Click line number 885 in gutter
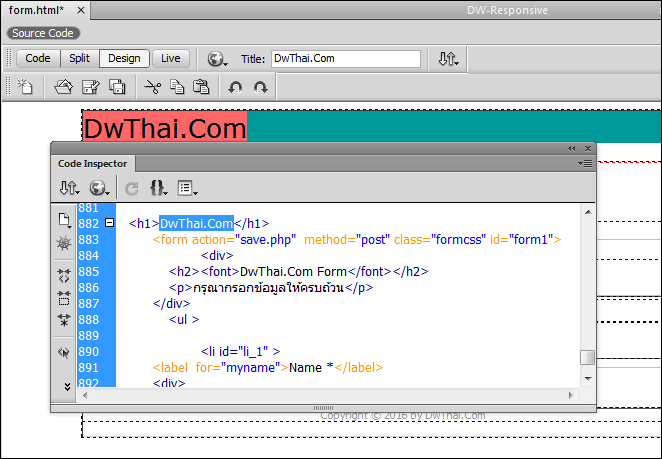This screenshot has width=662, height=459. tap(88, 272)
